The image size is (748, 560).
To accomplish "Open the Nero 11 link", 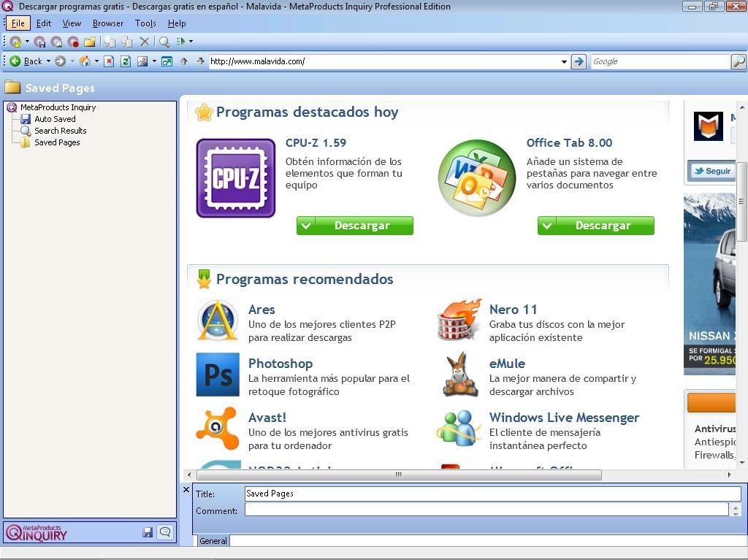I will (513, 310).
